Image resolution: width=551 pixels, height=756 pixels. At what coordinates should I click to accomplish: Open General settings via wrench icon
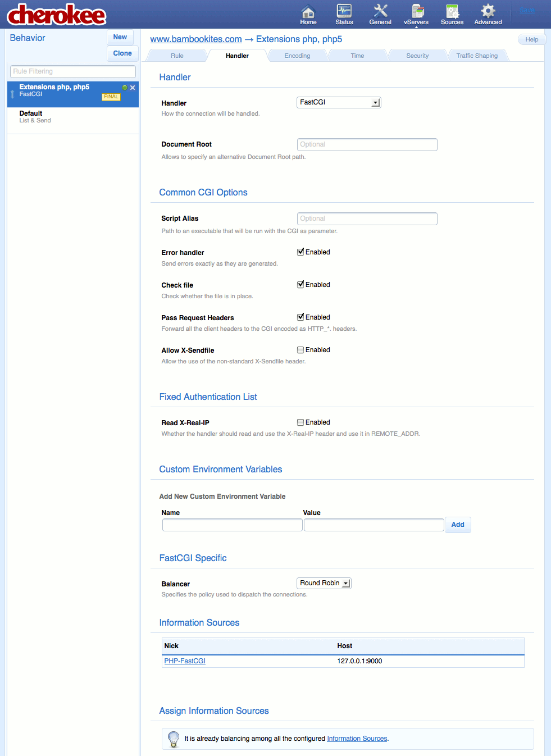(x=380, y=14)
